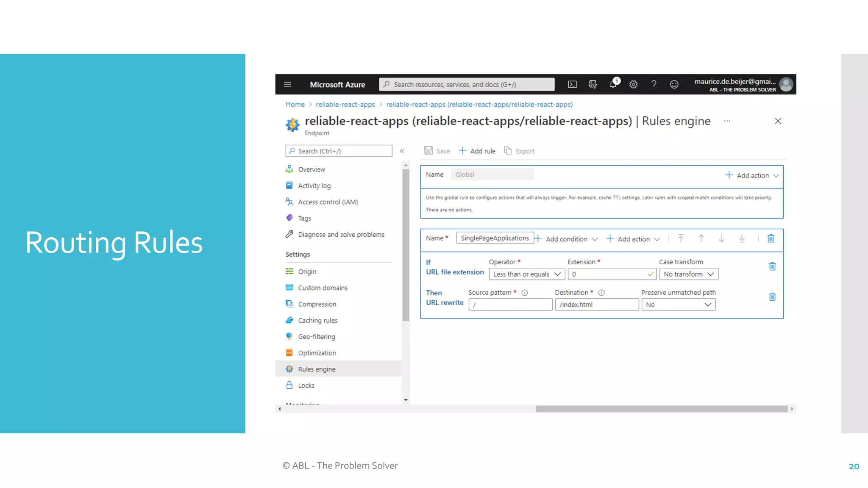Open the Case transform dropdown

688,274
